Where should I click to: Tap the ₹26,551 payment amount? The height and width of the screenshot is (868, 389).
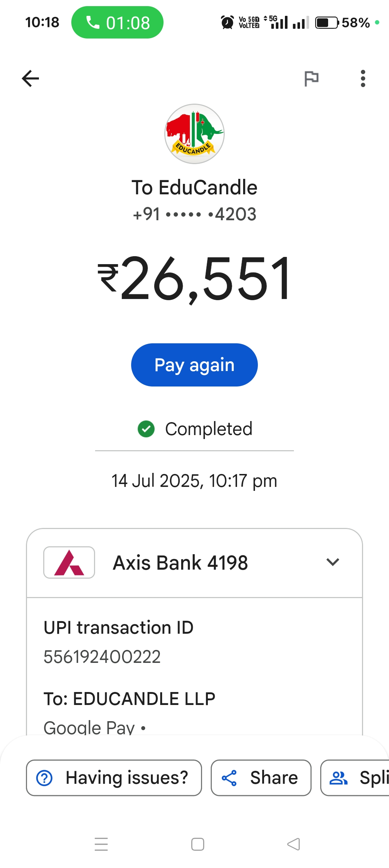tap(194, 278)
